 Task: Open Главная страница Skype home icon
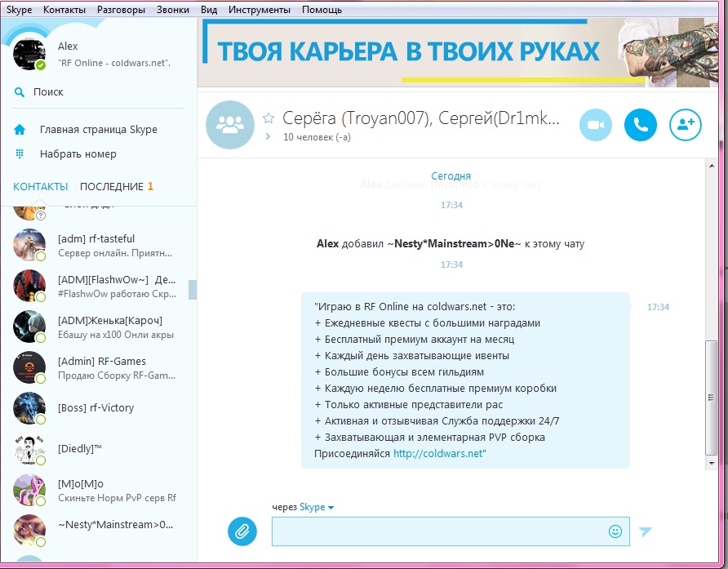pos(20,130)
